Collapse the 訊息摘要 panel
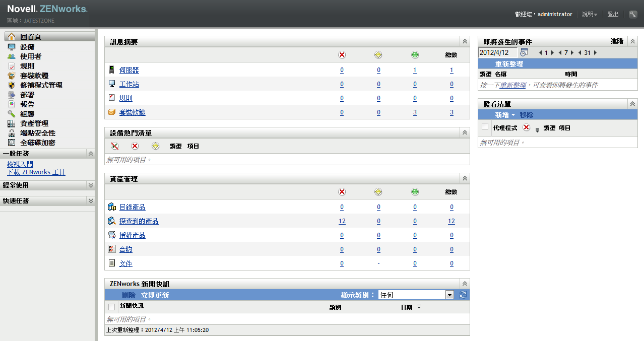644x341 pixels. [465, 41]
